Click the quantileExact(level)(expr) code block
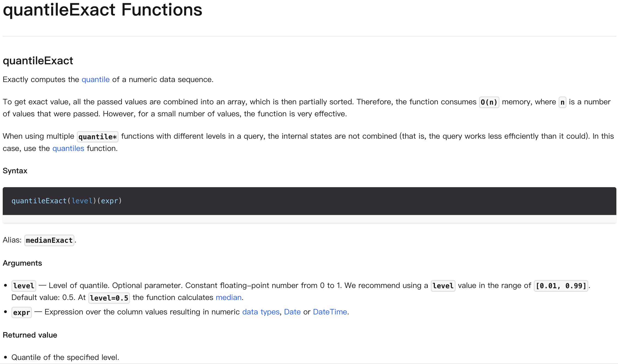 point(66,201)
